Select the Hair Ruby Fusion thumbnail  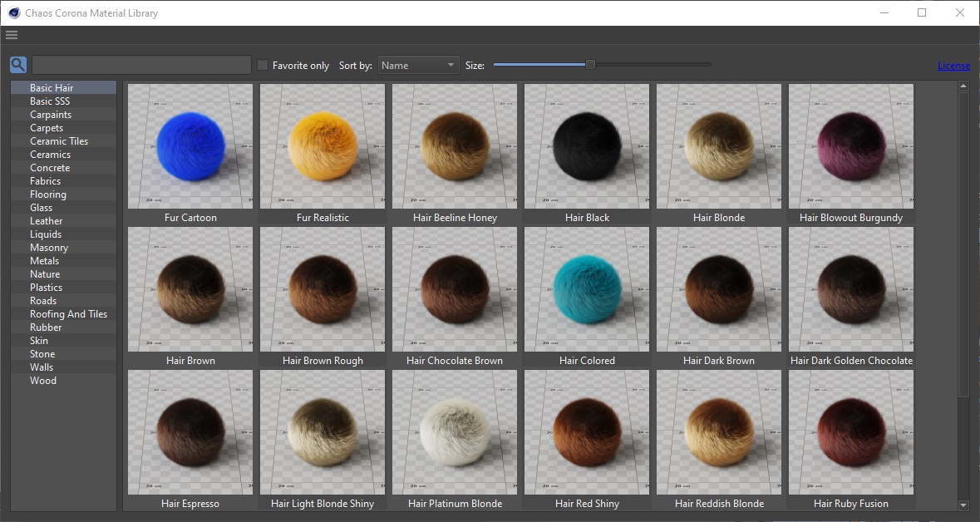[x=851, y=432]
